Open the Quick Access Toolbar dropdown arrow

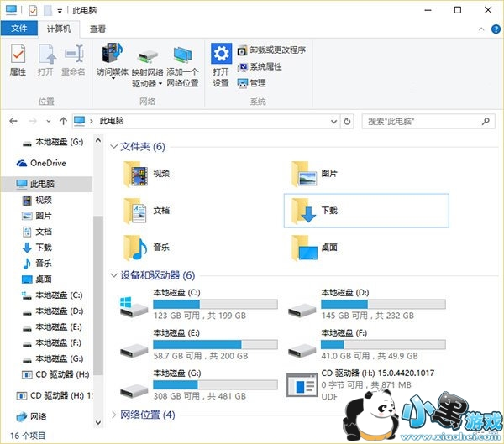[x=60, y=11]
